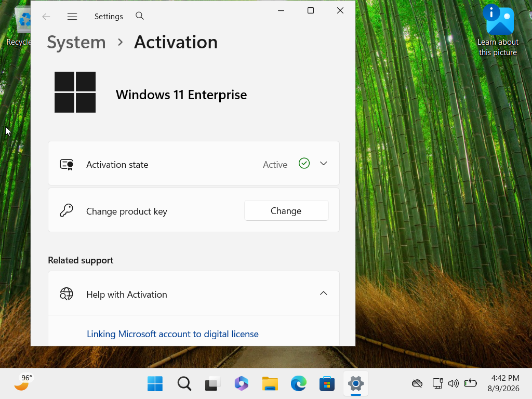Open taskbar Search

click(x=184, y=384)
